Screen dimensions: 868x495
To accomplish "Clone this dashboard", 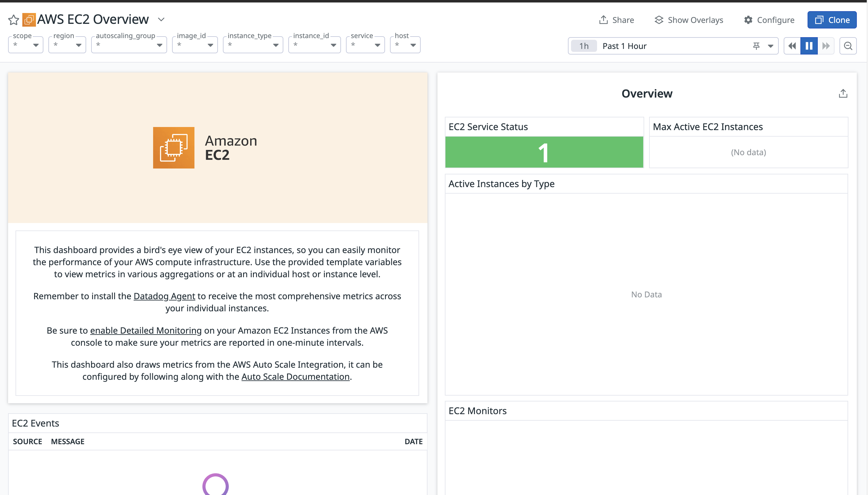I will (832, 20).
